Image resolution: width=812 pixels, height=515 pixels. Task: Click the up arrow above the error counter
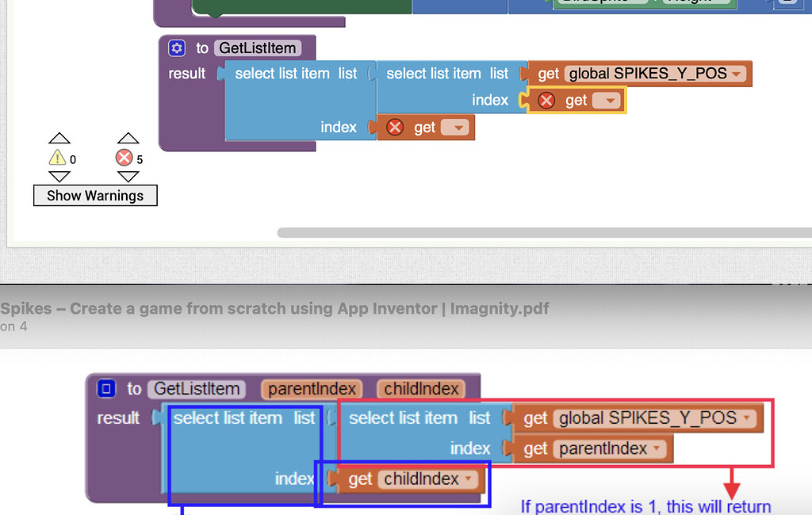tap(128, 137)
